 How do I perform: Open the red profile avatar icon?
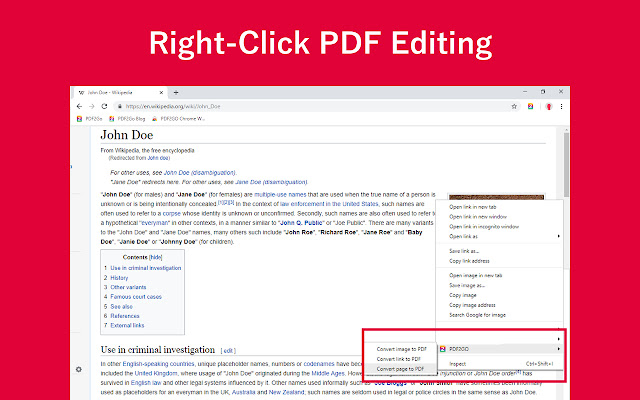pos(549,107)
